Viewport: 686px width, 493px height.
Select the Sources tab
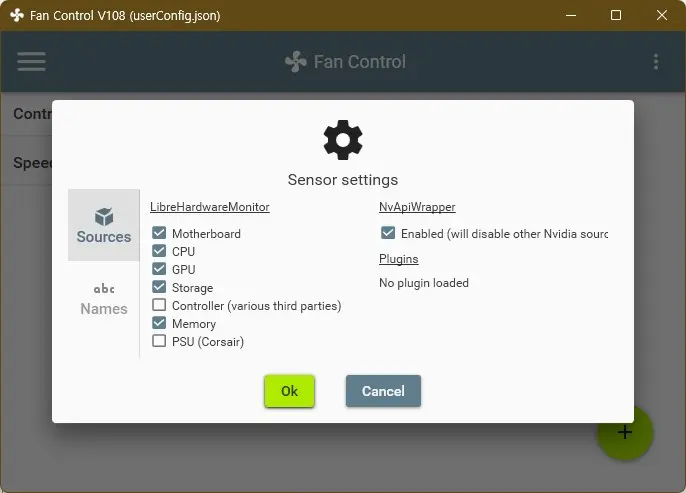point(104,225)
